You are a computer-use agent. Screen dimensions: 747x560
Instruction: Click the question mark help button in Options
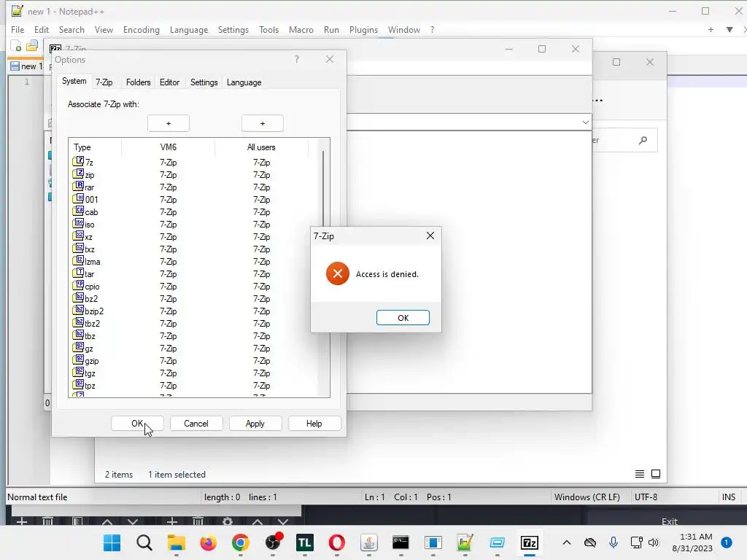coord(297,59)
